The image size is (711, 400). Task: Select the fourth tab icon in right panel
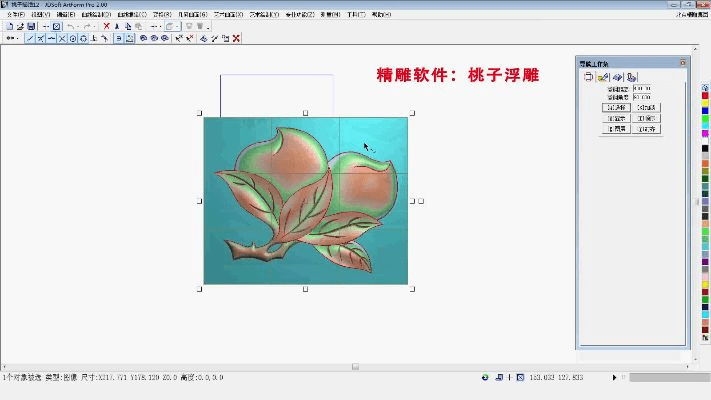632,77
